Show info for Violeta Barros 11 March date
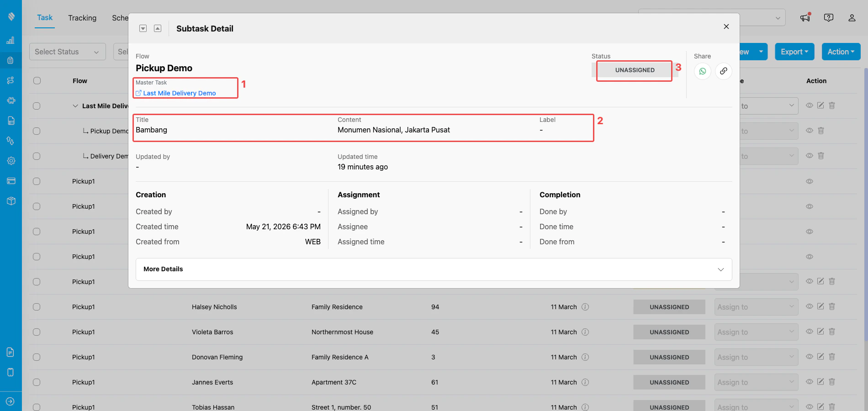Screen dimensions: 868x411 (585, 332)
